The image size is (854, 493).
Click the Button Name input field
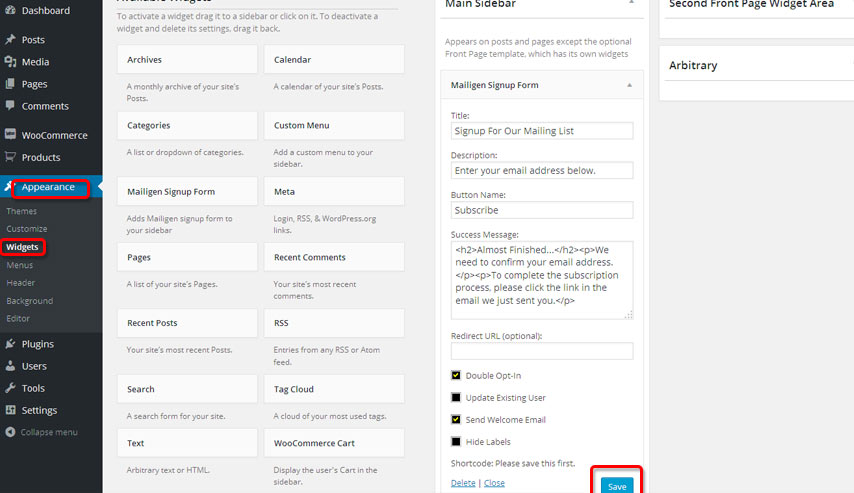542,210
